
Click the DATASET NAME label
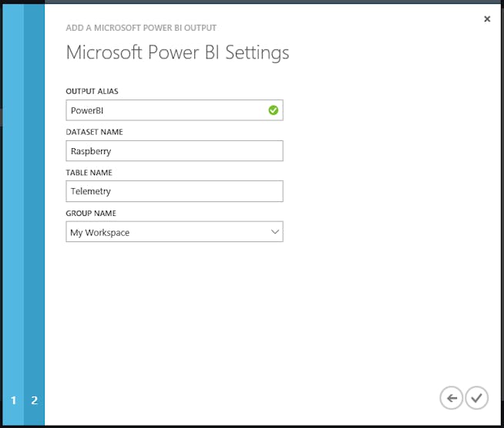(x=94, y=132)
